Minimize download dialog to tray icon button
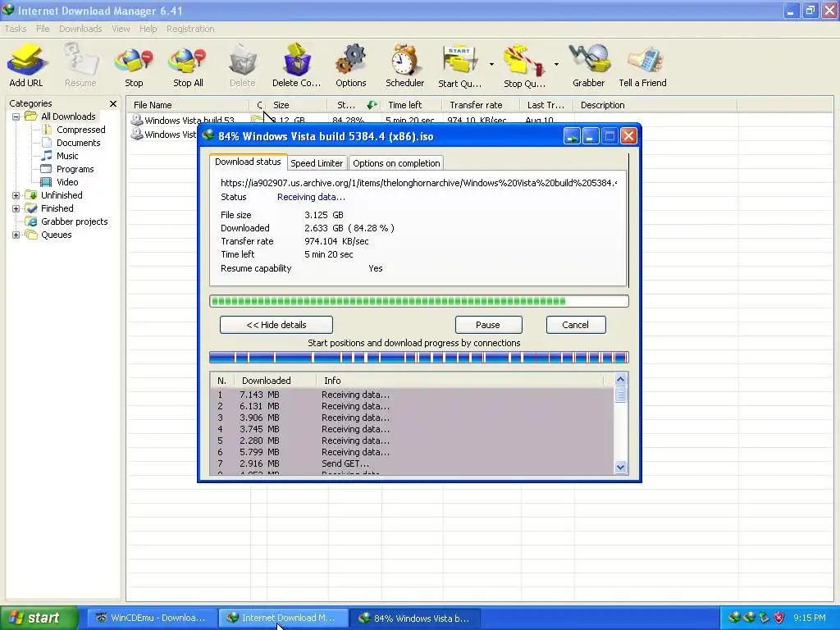Image resolution: width=840 pixels, height=630 pixels. tap(572, 137)
